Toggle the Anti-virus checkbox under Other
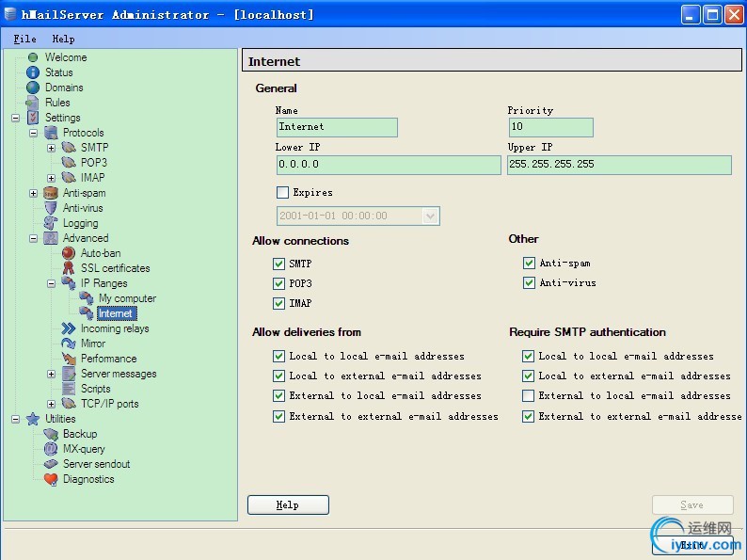The height and width of the screenshot is (560, 747). point(529,282)
